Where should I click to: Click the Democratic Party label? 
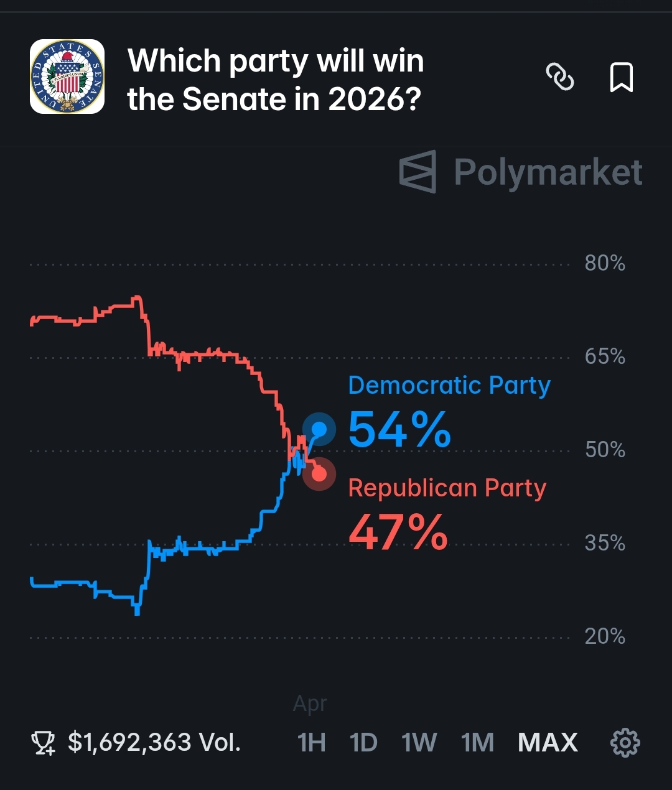coord(449,385)
